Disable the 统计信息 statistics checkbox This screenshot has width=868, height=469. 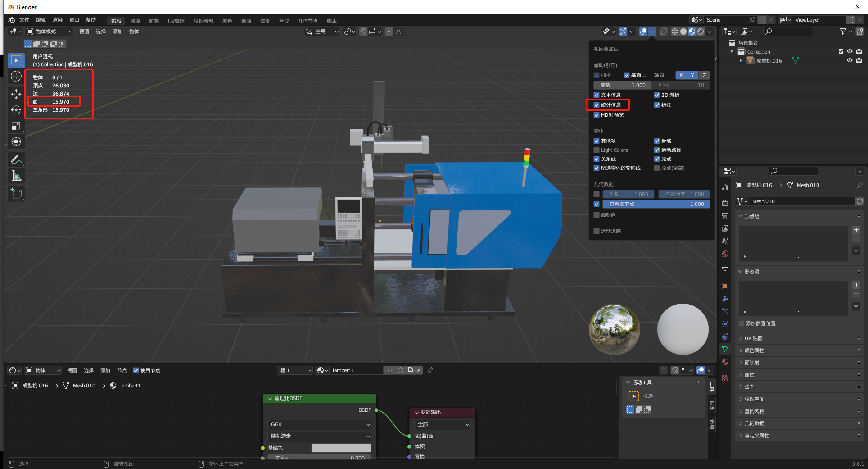pyautogui.click(x=597, y=105)
